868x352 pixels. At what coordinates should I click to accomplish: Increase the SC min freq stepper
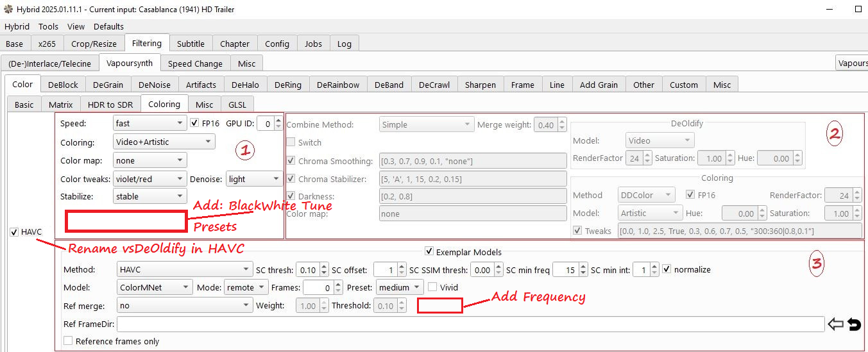point(584,267)
